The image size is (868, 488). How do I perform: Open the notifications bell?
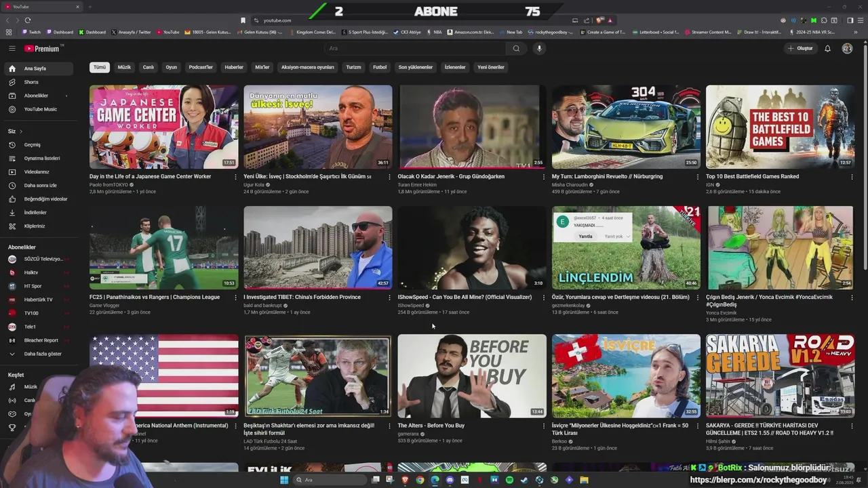827,48
